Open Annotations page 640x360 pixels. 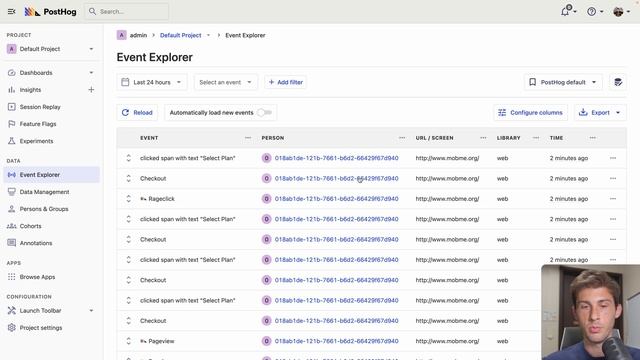36,243
